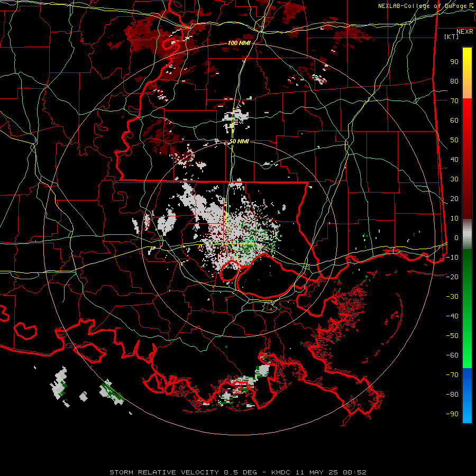Click the -40 scale value

[452, 316]
